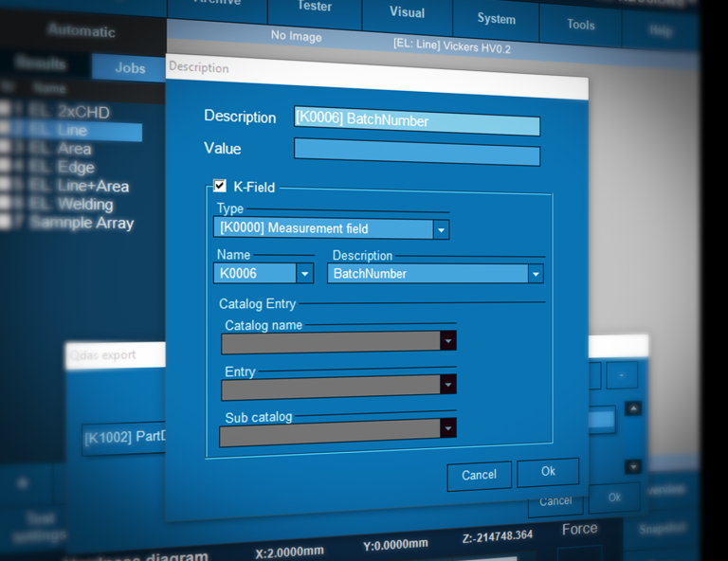The image size is (728, 561).
Task: Open the System menu tab
Action: (x=496, y=19)
